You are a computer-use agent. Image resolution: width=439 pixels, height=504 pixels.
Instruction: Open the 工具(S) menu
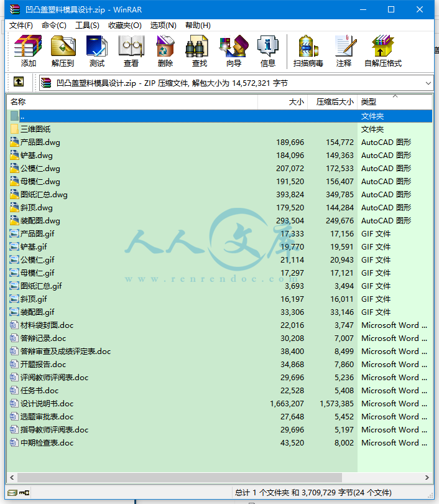point(87,26)
